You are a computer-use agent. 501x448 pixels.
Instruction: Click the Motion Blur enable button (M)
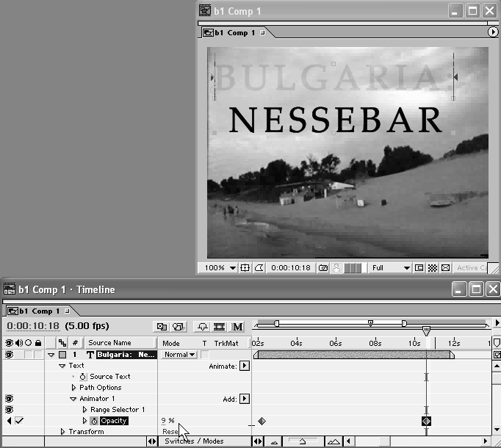click(x=238, y=326)
